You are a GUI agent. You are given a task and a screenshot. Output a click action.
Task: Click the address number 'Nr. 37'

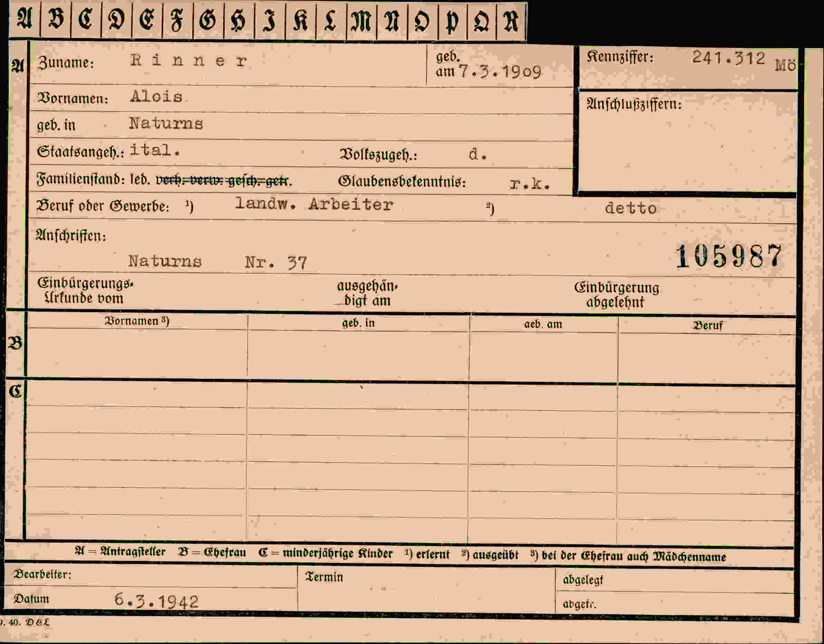click(276, 263)
